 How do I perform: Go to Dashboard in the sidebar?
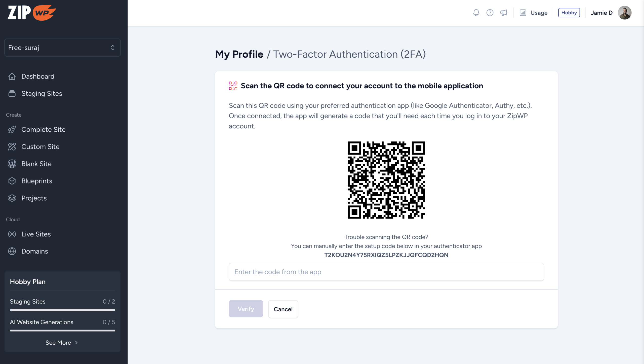point(38,76)
